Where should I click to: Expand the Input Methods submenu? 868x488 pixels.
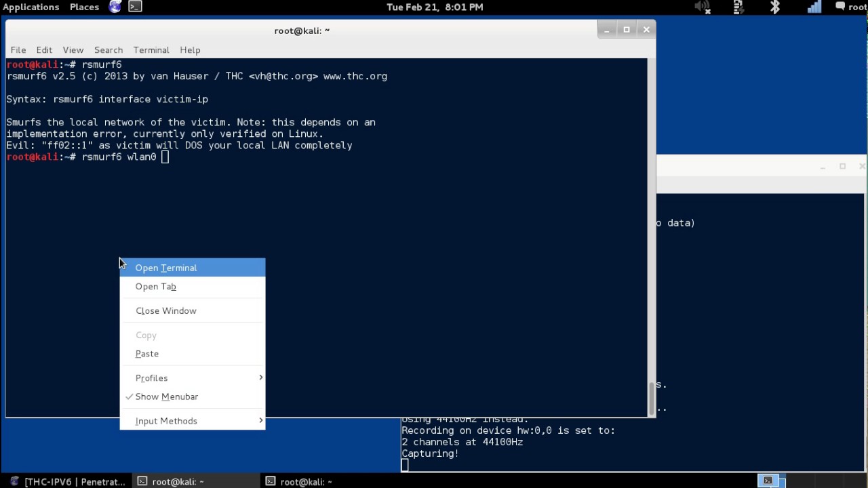(193, 421)
